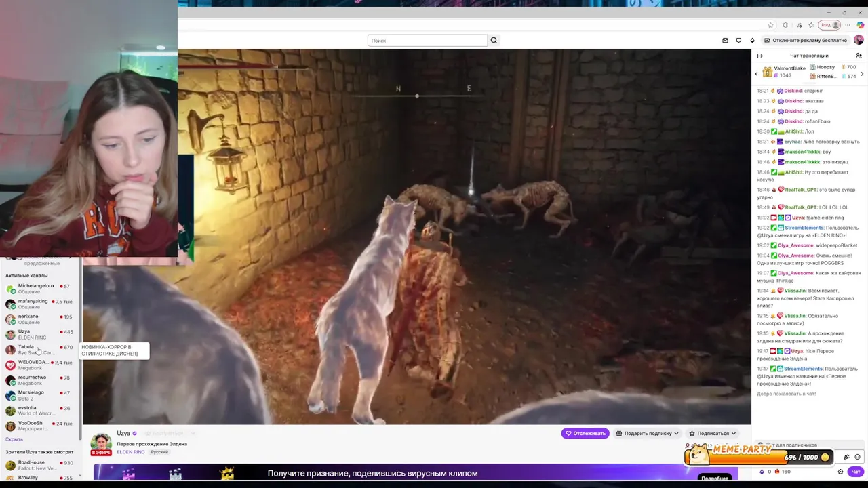Click username Diskind in chat message спаринг
The height and width of the screenshot is (488, 868).
click(x=793, y=91)
